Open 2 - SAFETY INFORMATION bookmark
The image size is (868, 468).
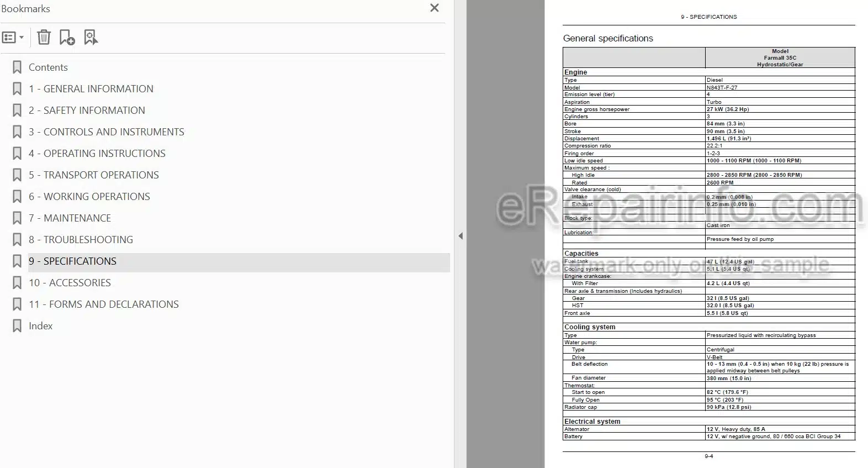[x=87, y=111]
